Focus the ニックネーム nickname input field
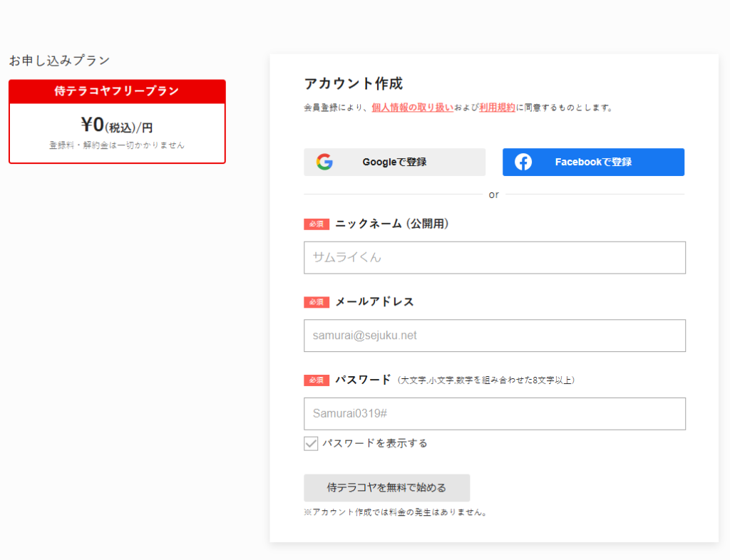The width and height of the screenshot is (730, 560). (x=495, y=257)
